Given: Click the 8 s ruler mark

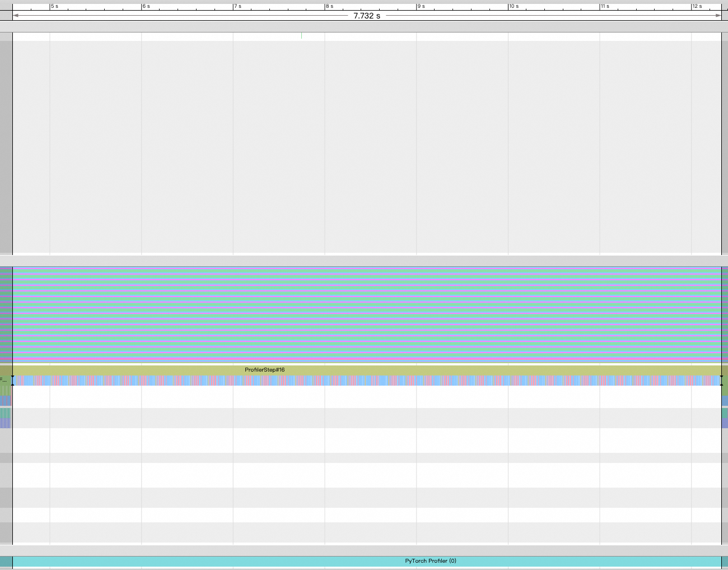Looking at the screenshot, I should click(329, 6).
